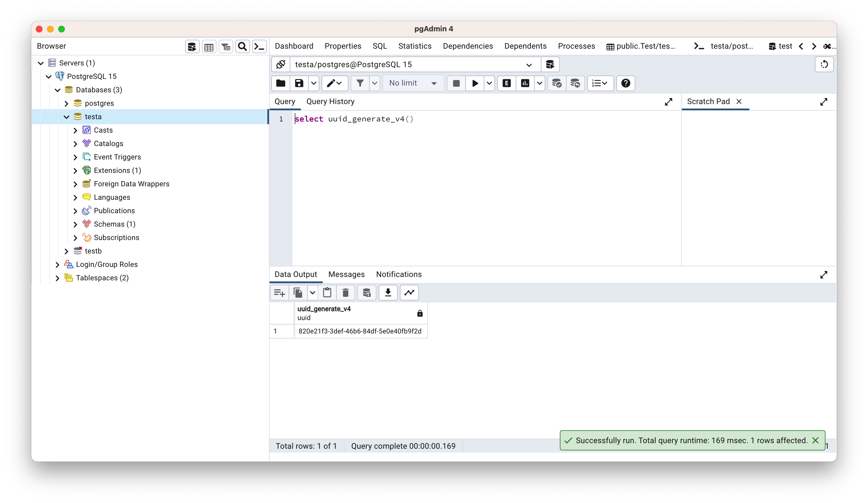Viewport: 868px width, 503px height.
Task: Click the Execute query play button
Action: (475, 83)
